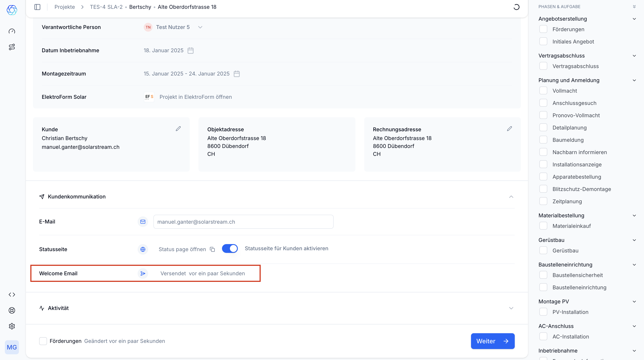
Task: Click the calendar icon next to Datum Inbetriebnahme
Action: [x=191, y=50]
